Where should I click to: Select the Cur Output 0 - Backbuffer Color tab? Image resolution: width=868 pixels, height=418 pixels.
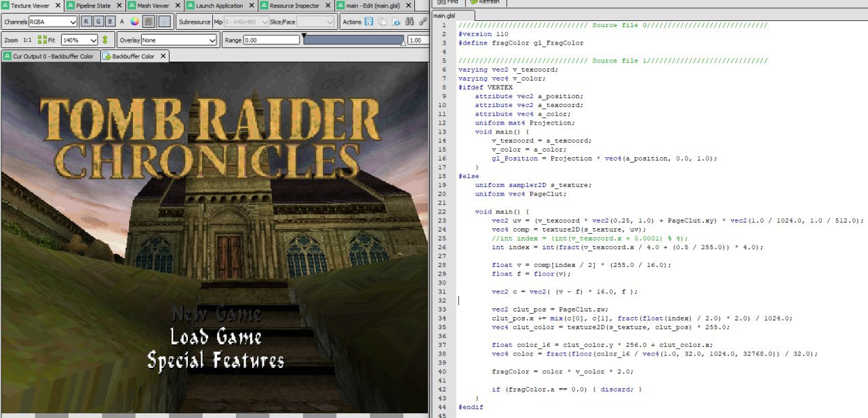[51, 56]
